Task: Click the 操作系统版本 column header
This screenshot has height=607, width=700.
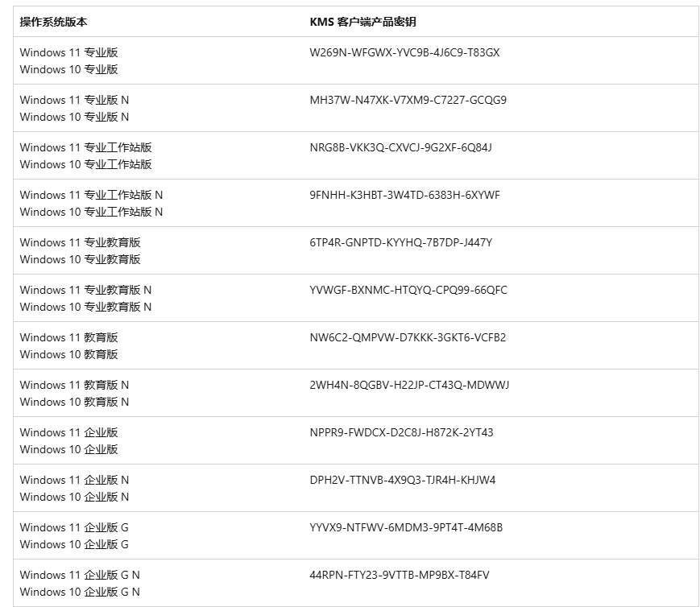Action: point(54,22)
